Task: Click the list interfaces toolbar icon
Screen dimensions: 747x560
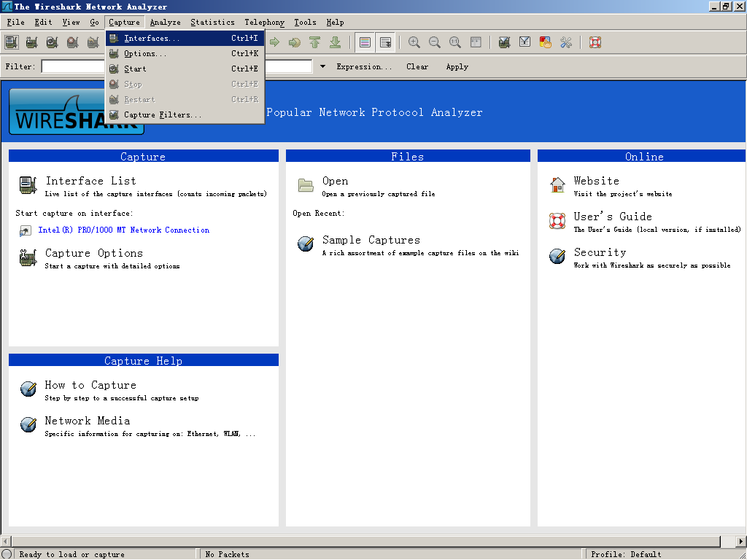Action: point(12,42)
